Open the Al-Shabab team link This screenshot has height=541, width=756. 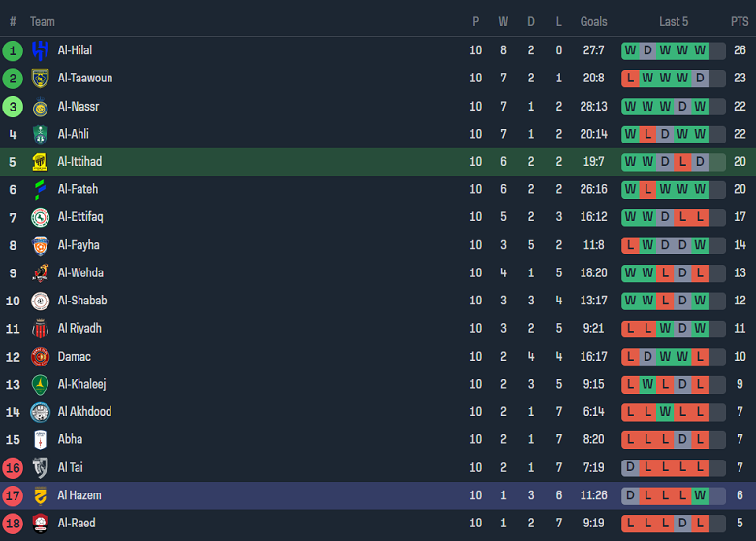pos(81,301)
